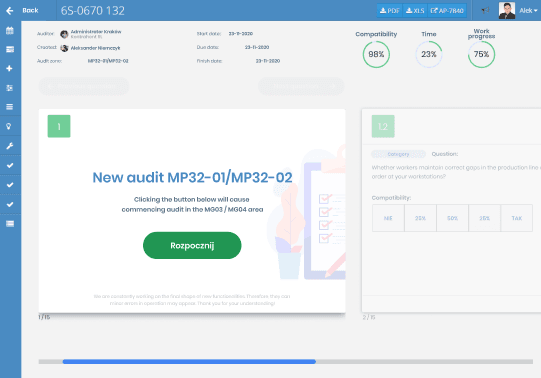This screenshot has height=378, width=541.
Task: Select 50% compatibility option
Action: (x=452, y=218)
